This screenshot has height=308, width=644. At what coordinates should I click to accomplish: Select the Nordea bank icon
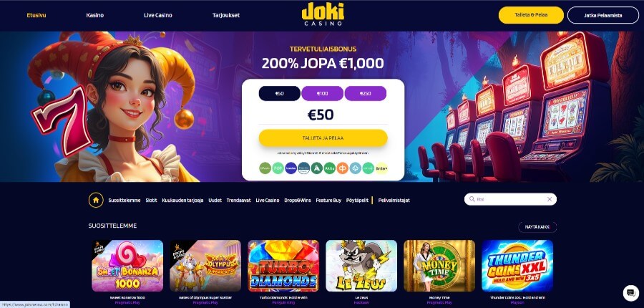pyautogui.click(x=291, y=168)
